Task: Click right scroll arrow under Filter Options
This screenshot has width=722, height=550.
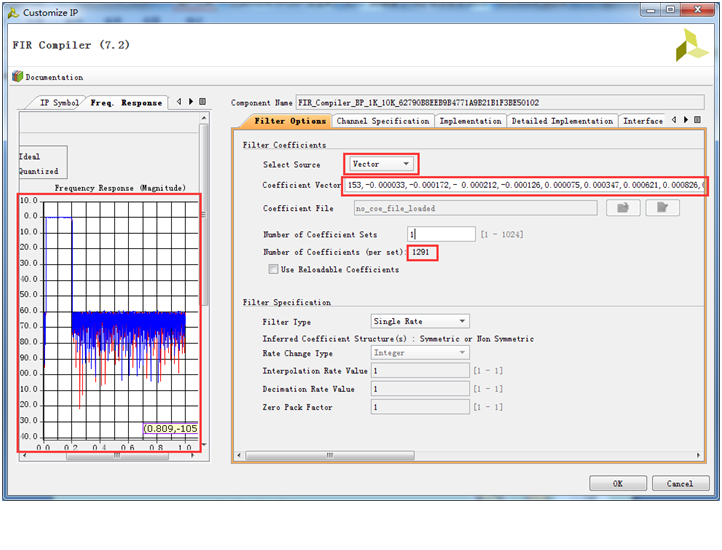Action: pos(699,455)
